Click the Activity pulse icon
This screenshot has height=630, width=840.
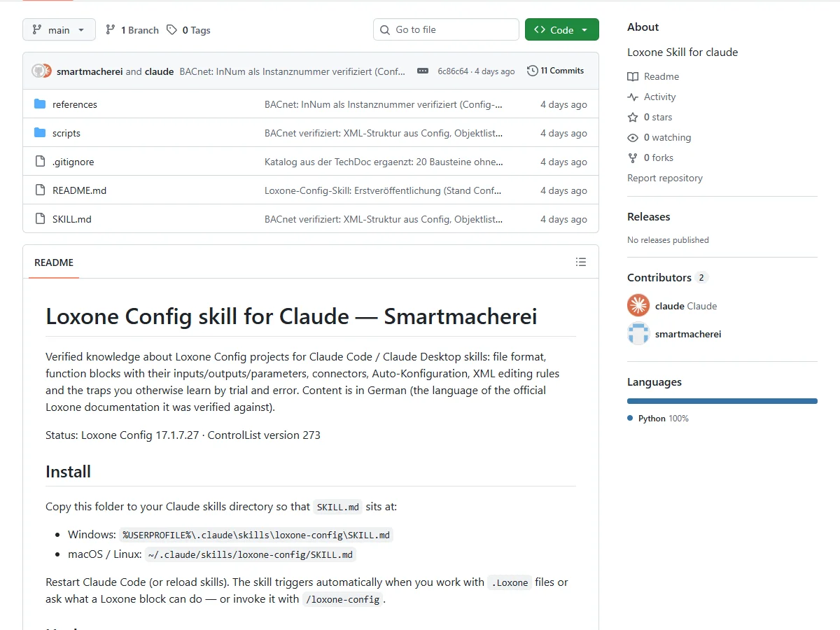coord(633,97)
